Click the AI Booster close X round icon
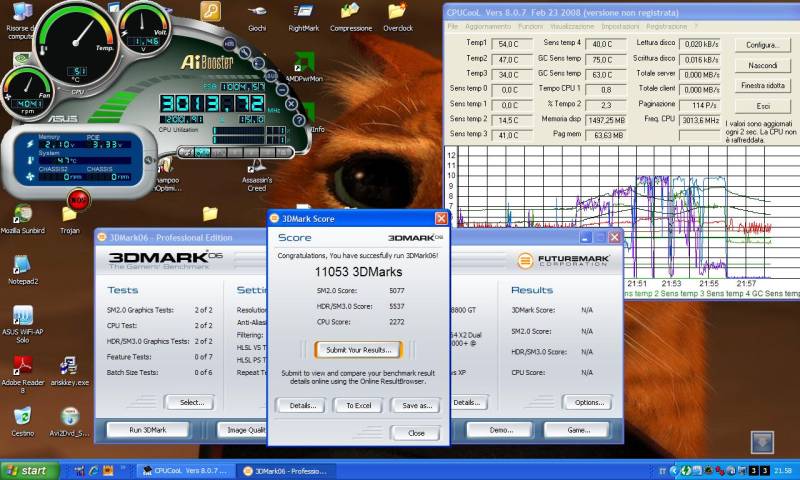 (291, 104)
